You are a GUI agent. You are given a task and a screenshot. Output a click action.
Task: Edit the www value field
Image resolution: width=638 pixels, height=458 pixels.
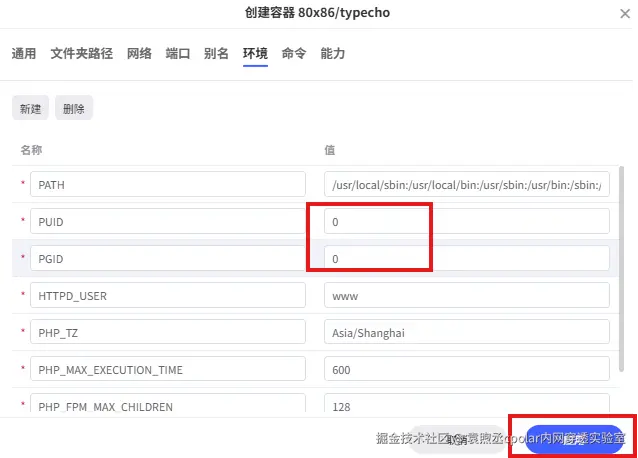click(467, 295)
